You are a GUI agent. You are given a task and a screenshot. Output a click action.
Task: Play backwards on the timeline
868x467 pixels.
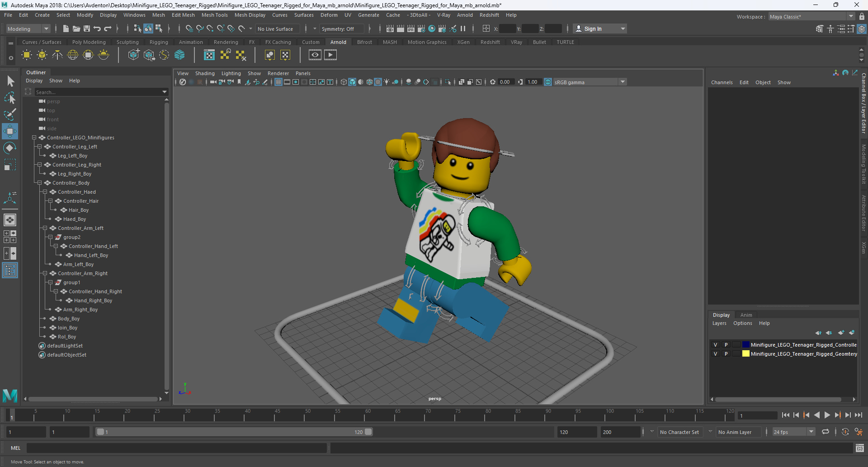point(817,415)
